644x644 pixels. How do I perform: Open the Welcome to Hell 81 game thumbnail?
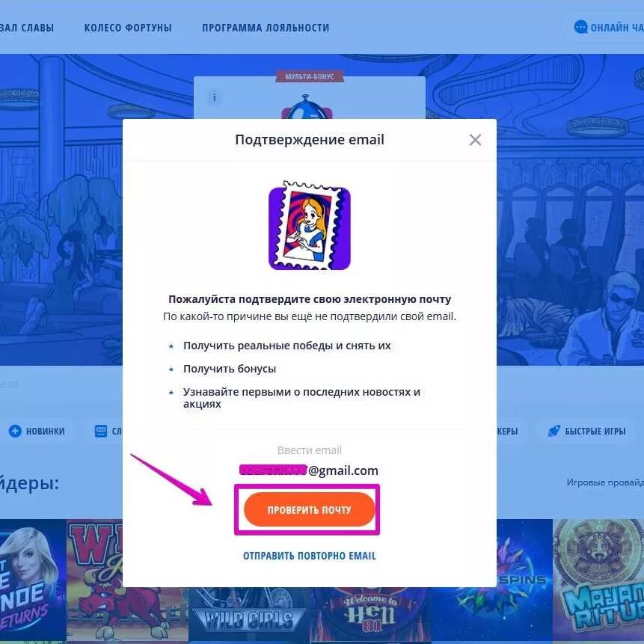pos(371,615)
